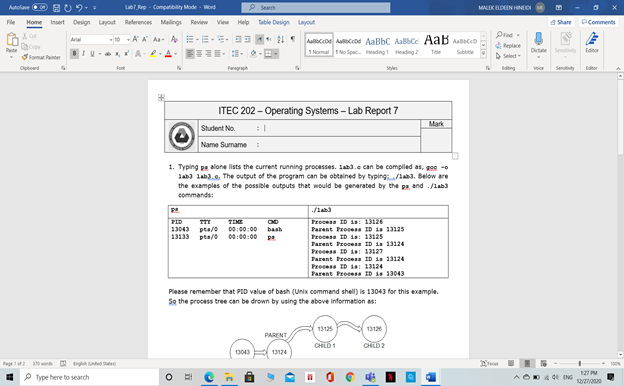Open the font name Arial dropdown
This screenshot has height=386, width=624.
[111, 39]
